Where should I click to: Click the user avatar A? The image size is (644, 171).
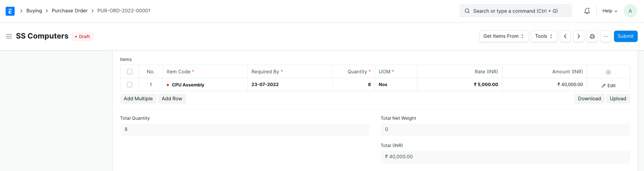point(630,11)
